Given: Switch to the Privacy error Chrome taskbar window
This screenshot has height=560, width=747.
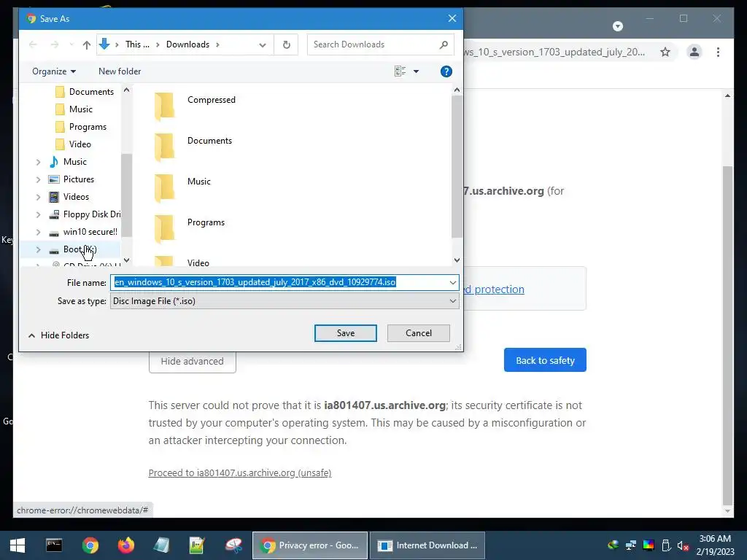Looking at the screenshot, I should 309,545.
